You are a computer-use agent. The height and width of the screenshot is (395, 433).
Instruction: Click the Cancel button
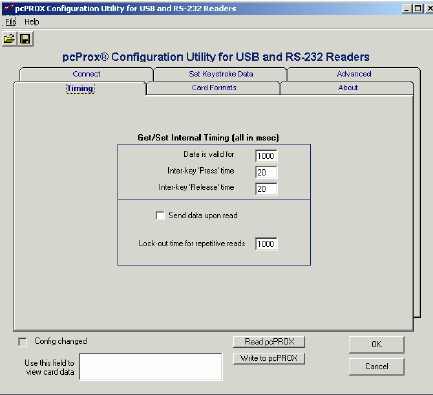377,366
